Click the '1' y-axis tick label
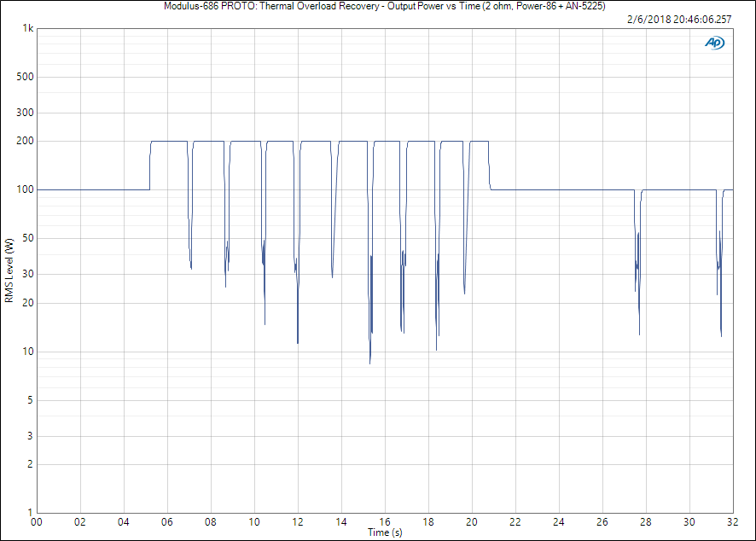The width and height of the screenshot is (756, 541). 31,513
